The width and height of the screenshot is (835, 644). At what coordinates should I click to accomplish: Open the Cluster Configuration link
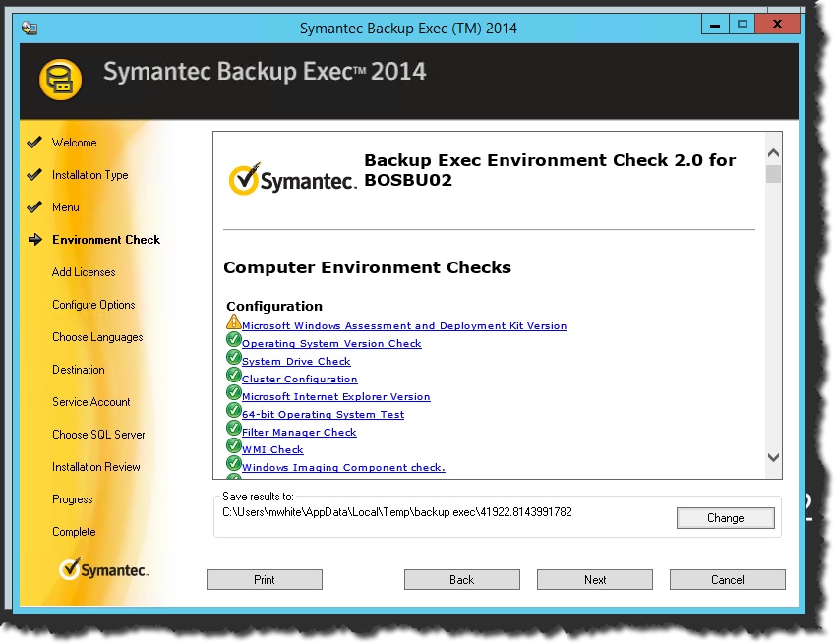[299, 379]
